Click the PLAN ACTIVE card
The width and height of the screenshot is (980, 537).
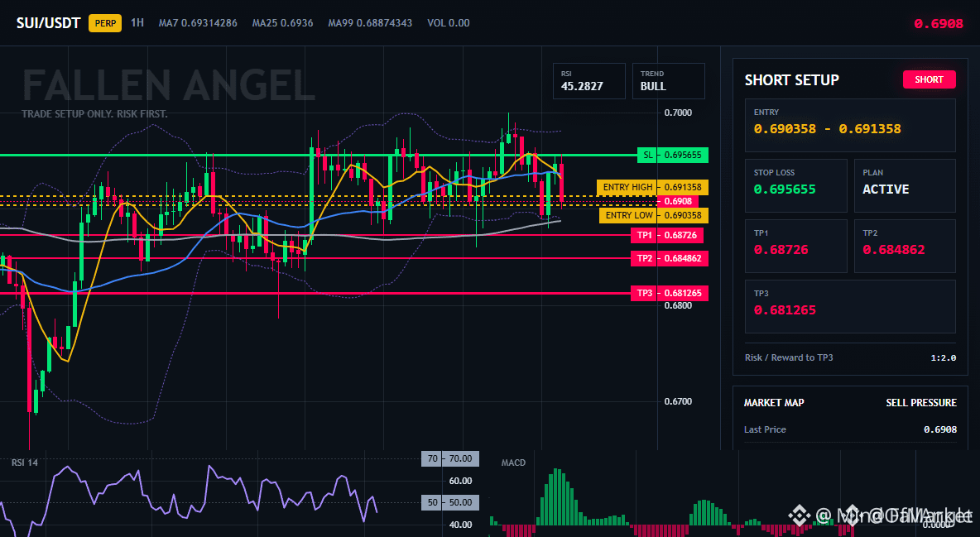[905, 185]
